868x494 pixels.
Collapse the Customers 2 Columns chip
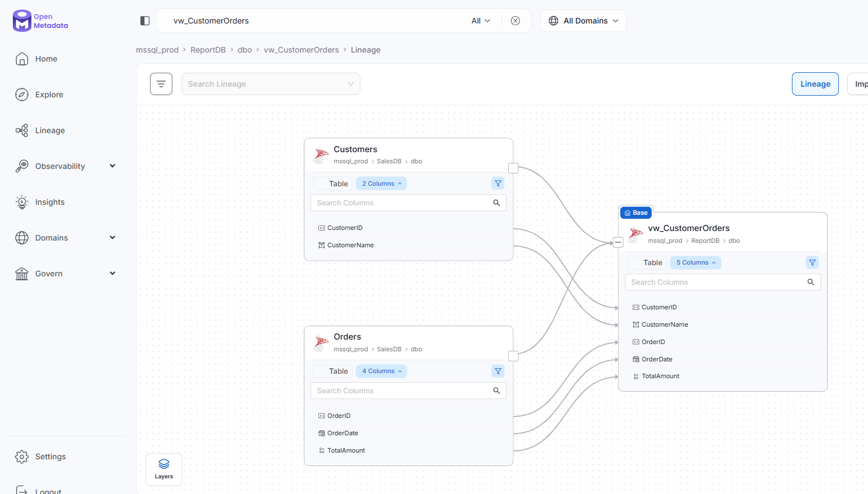pyautogui.click(x=382, y=184)
